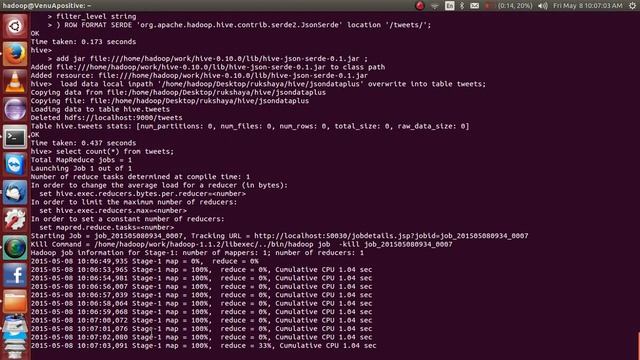Open the messaging envelope indicator

pyautogui.click(x=474, y=5)
